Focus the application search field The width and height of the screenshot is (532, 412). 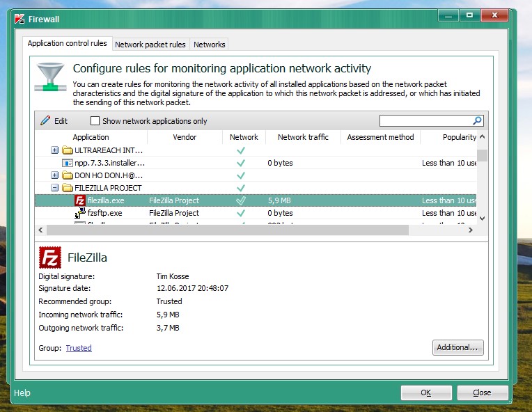pos(425,120)
